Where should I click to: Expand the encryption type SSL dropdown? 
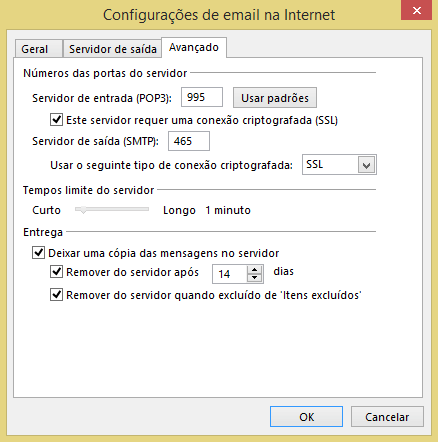tap(339, 164)
